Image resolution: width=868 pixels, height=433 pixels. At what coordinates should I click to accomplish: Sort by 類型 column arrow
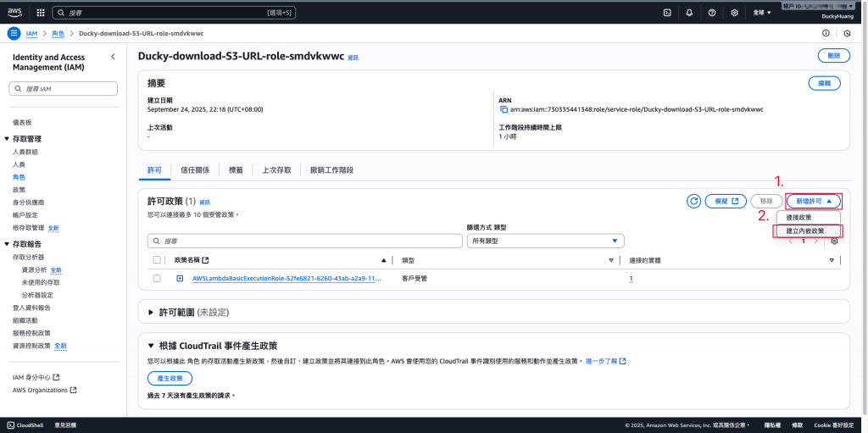point(611,259)
